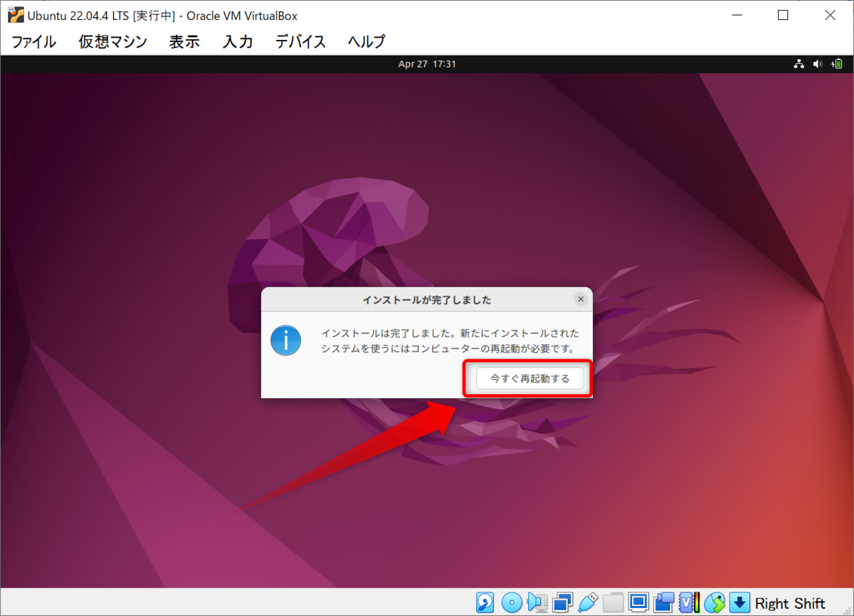Click the Ubuntu network tray icon
Viewport: 854px width, 616px height.
[799, 64]
